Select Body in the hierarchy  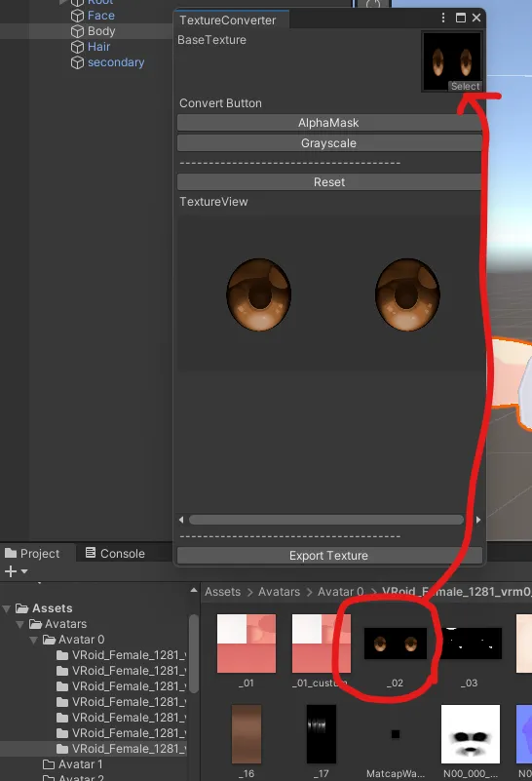click(101, 31)
